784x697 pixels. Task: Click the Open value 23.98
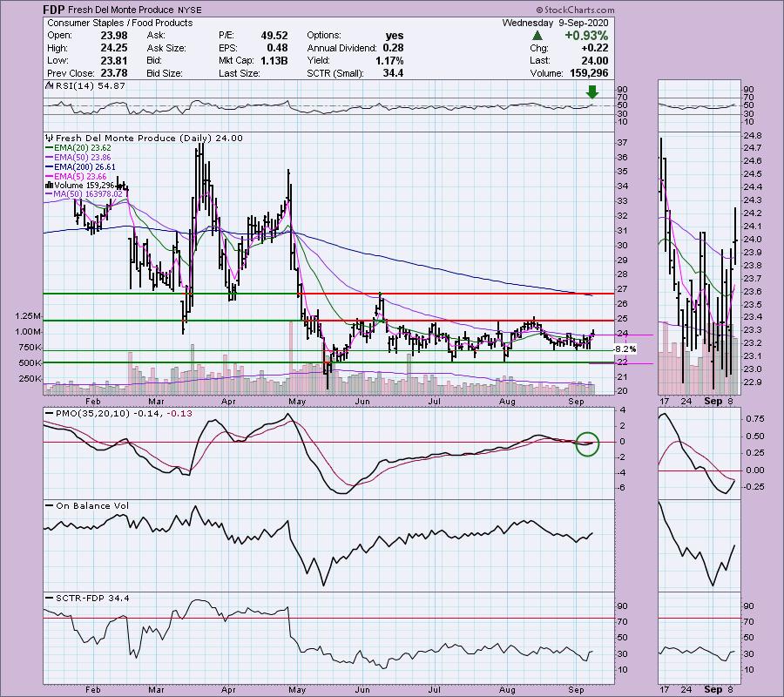(115, 36)
